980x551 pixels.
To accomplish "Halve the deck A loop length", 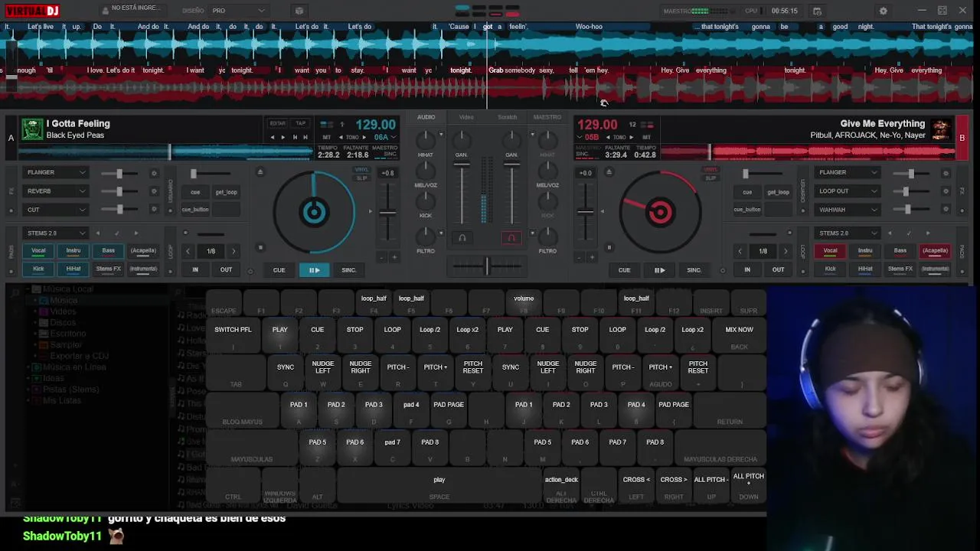I will (x=188, y=251).
